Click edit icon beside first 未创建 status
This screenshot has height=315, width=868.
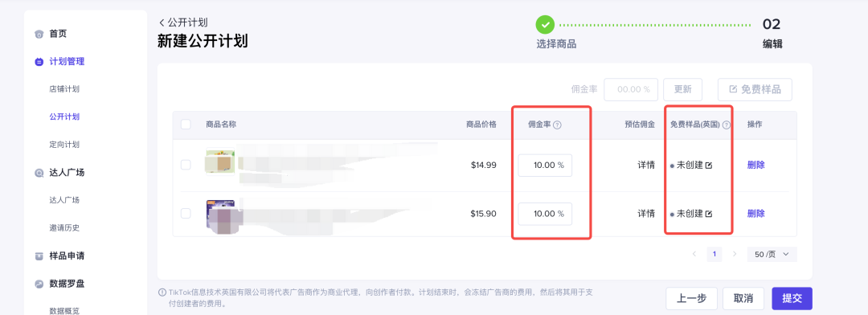(709, 166)
